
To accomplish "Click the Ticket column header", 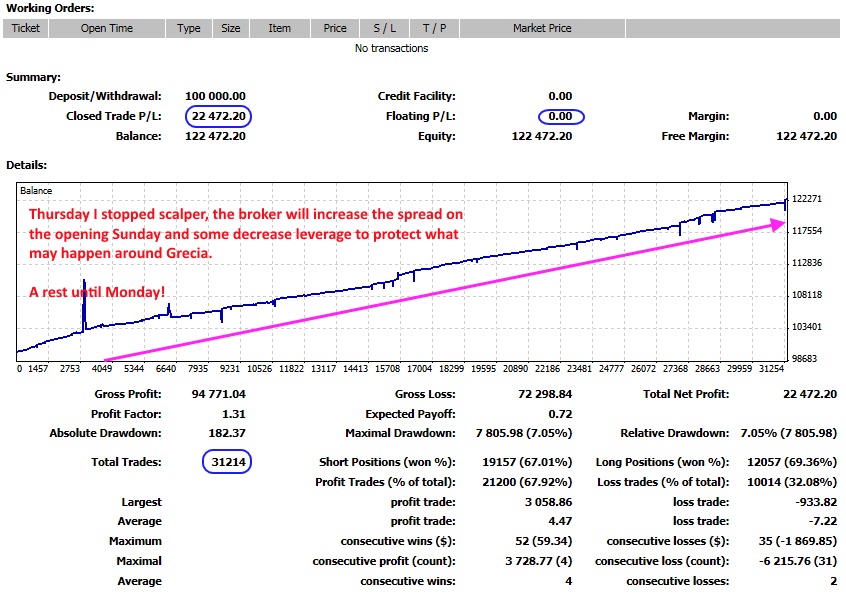I will (x=25, y=29).
